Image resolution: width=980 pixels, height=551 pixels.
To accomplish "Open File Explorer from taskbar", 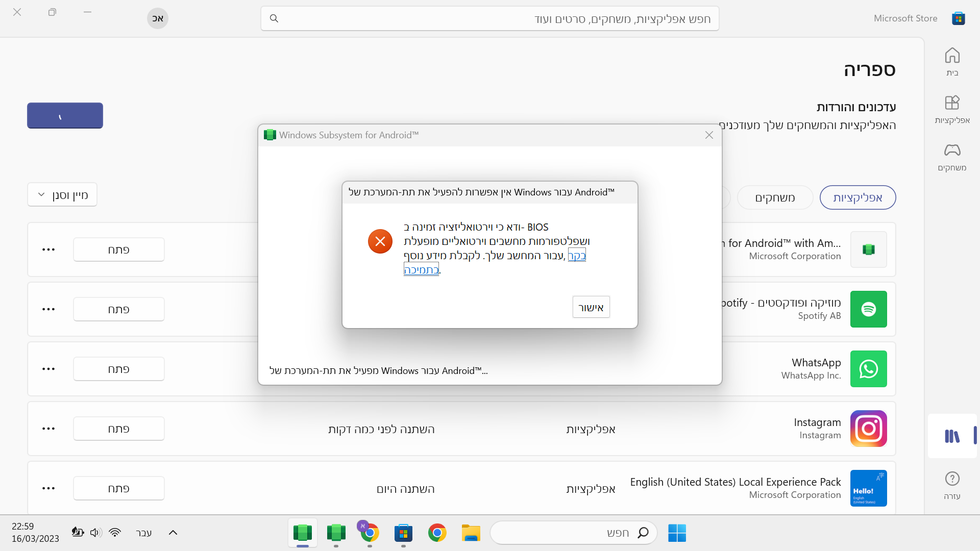I will click(x=471, y=533).
